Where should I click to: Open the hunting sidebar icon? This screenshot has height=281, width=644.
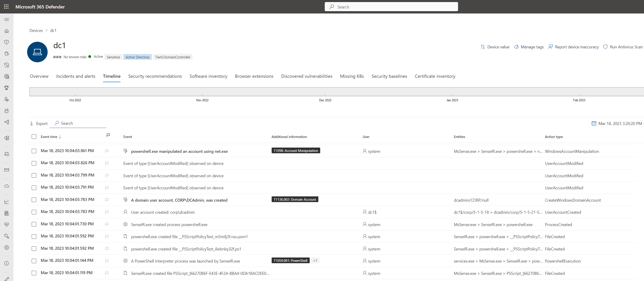(x=7, y=54)
